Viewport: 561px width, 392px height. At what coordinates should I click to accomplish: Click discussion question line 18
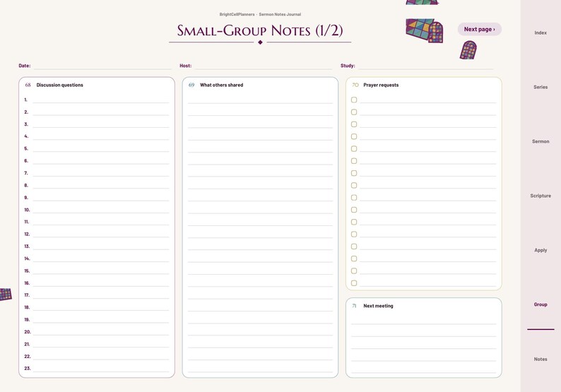(x=101, y=307)
